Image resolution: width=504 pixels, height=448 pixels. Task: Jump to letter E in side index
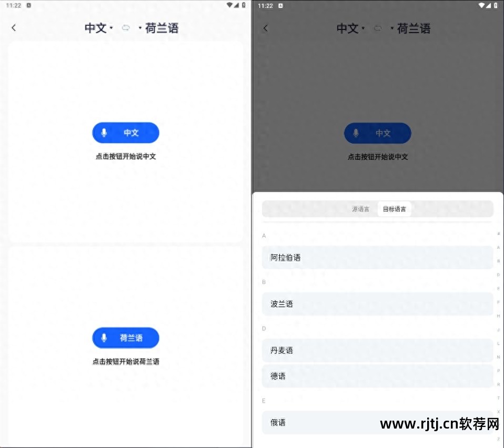[x=499, y=288]
